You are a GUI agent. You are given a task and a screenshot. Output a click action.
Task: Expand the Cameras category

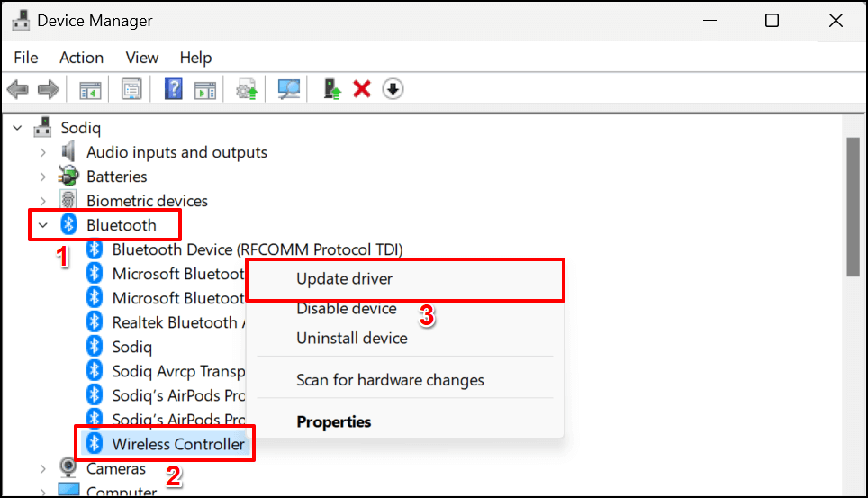pyautogui.click(x=42, y=468)
